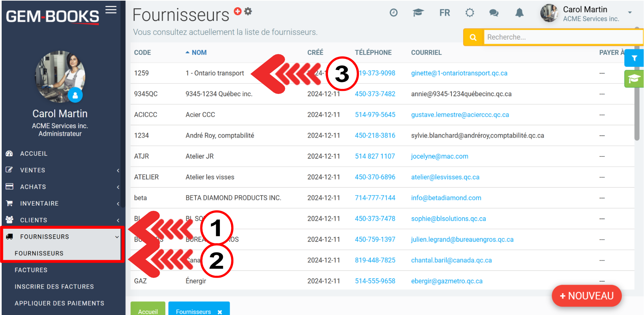The image size is (644, 315).
Task: Click the orange search magnifier button
Action: pyautogui.click(x=473, y=37)
